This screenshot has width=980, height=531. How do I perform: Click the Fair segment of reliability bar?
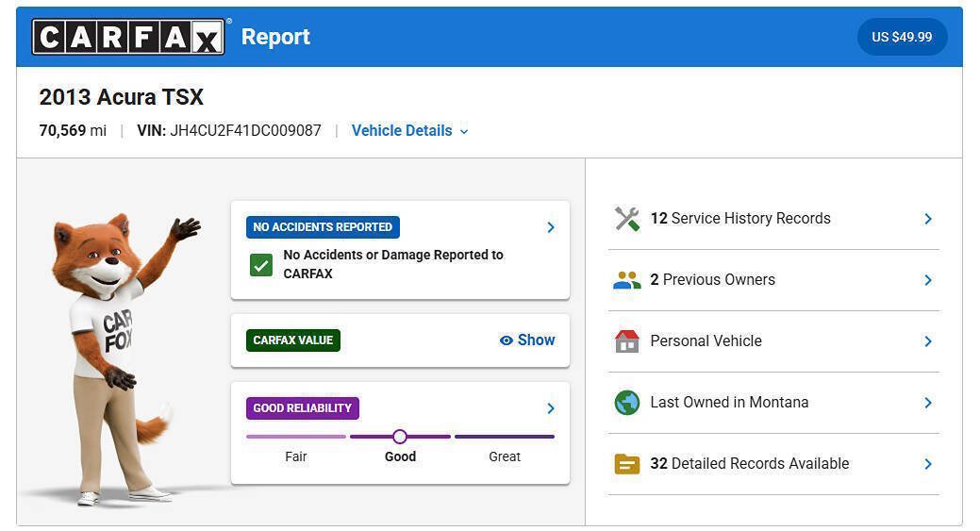[296, 437]
